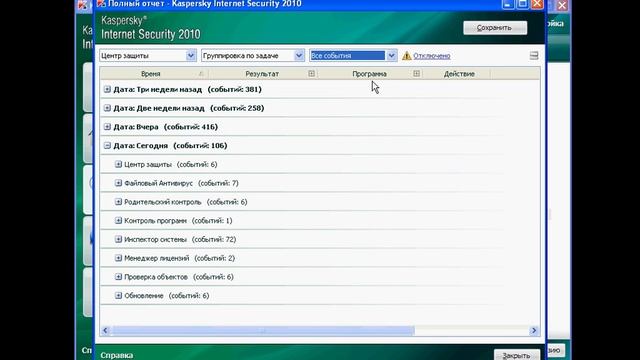
Task: Expand the Три недели назад group
Action: click(107, 89)
